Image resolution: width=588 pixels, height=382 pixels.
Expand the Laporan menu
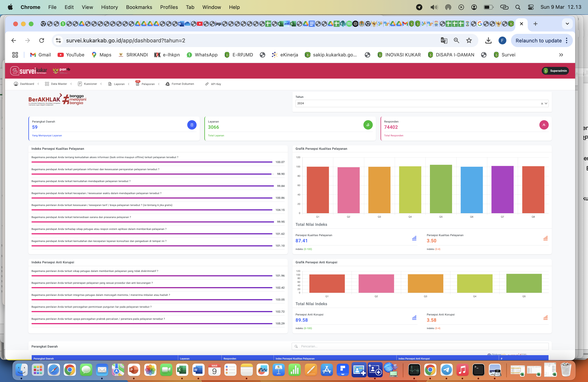click(x=119, y=84)
